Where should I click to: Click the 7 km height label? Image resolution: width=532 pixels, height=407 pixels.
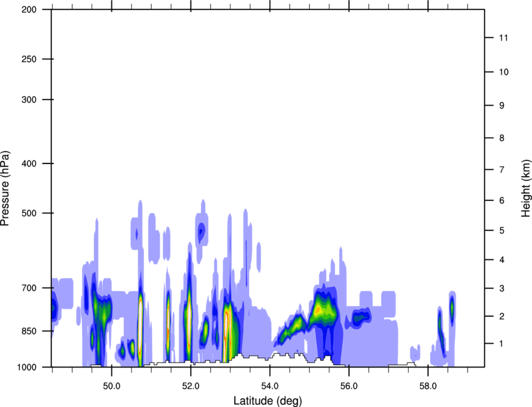[x=502, y=170]
